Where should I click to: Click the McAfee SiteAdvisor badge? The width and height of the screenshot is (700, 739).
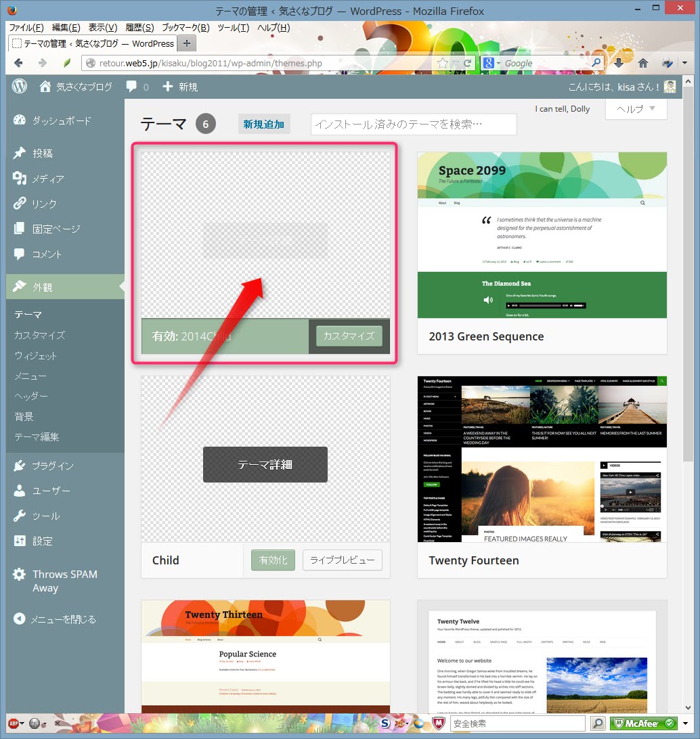click(643, 723)
